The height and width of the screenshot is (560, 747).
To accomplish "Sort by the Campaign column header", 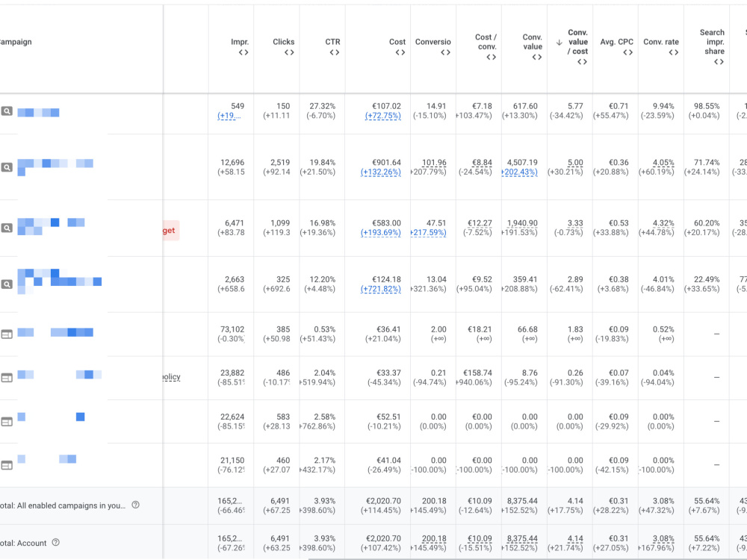I will pyautogui.click(x=16, y=42).
